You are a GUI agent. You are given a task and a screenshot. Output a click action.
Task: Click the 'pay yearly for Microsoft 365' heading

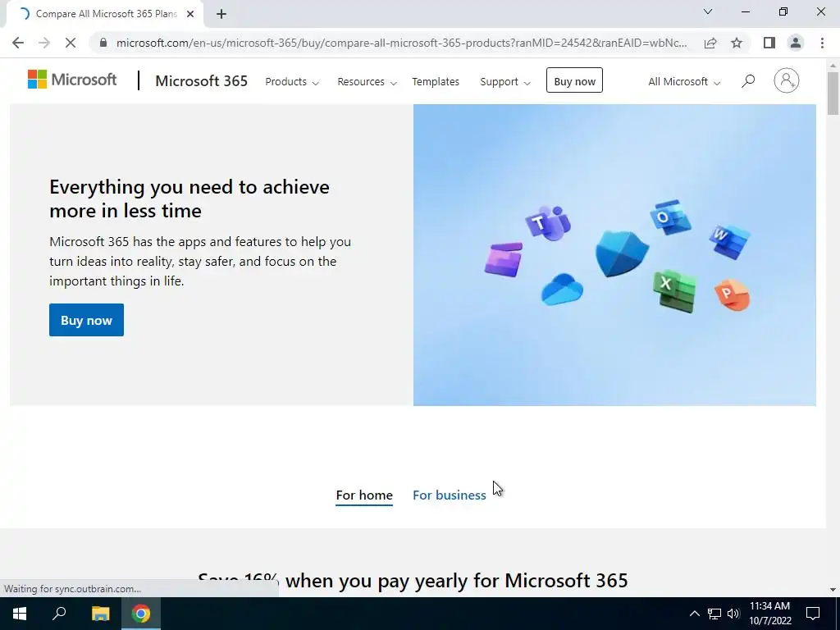pyautogui.click(x=503, y=581)
